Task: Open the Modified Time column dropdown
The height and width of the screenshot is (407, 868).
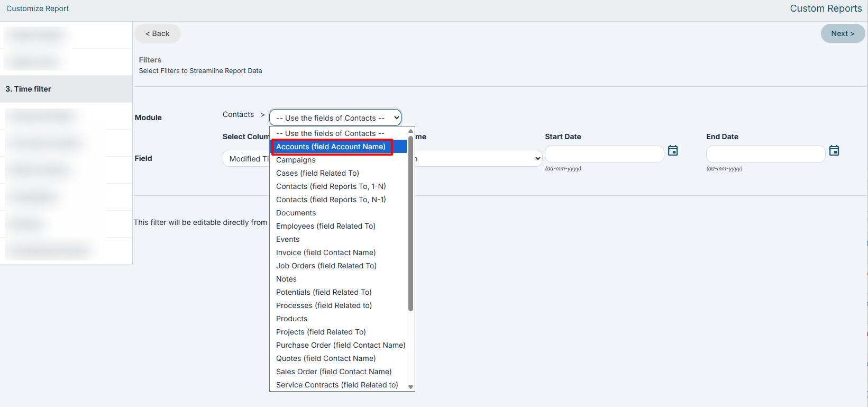Action: point(246,159)
